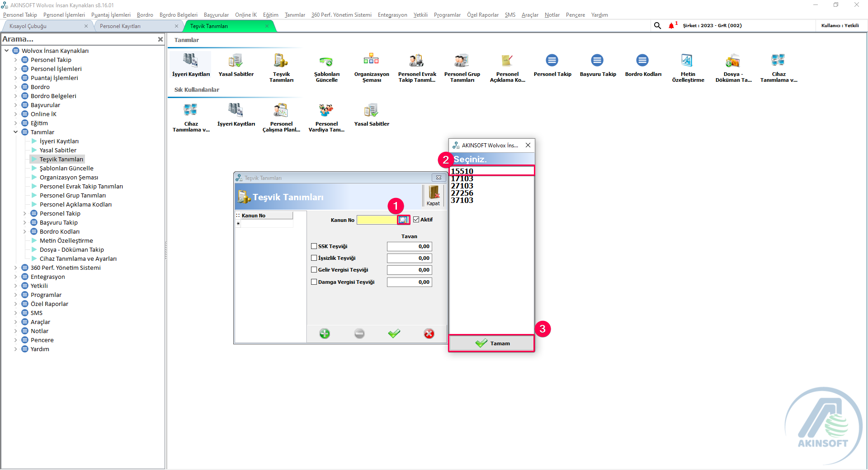Open the Puantaj İşlemleri menu
Viewport: 868px width, 470px height.
[111, 15]
